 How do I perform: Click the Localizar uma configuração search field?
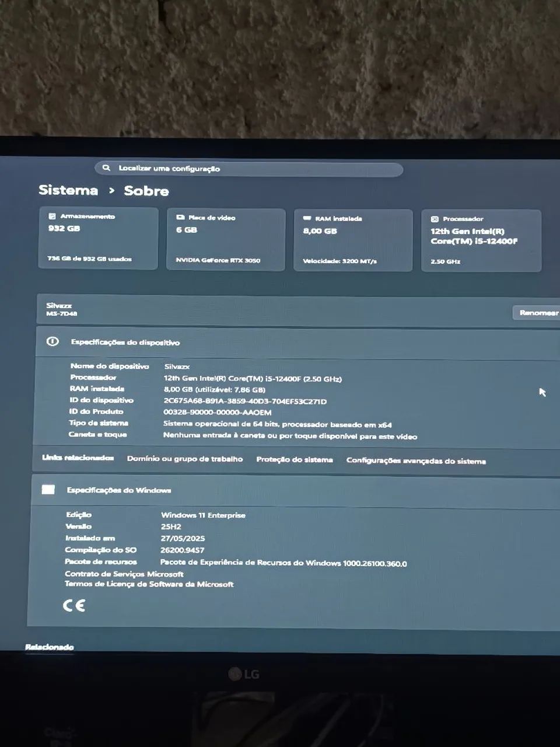[x=249, y=169]
